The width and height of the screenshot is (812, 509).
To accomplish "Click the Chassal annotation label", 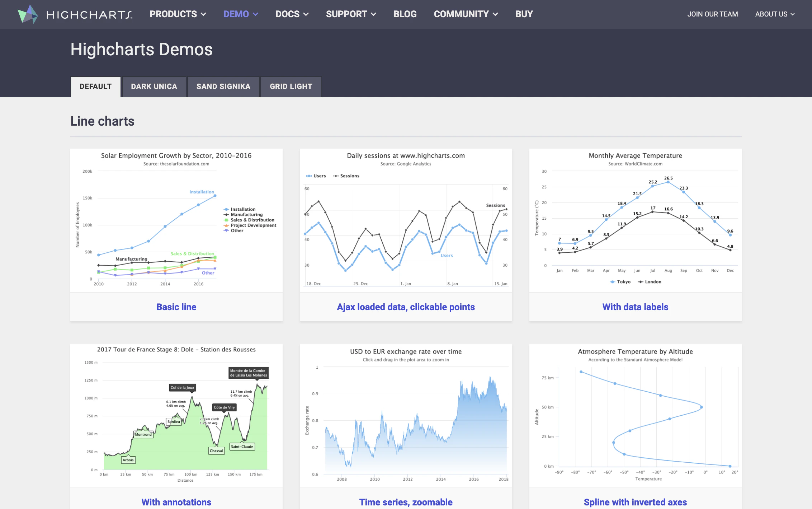I will (216, 451).
